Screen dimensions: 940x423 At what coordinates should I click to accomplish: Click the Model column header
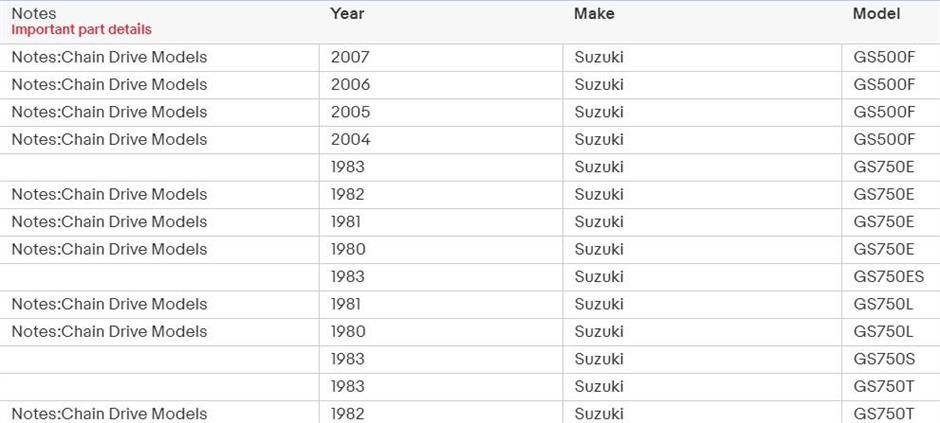coord(876,14)
